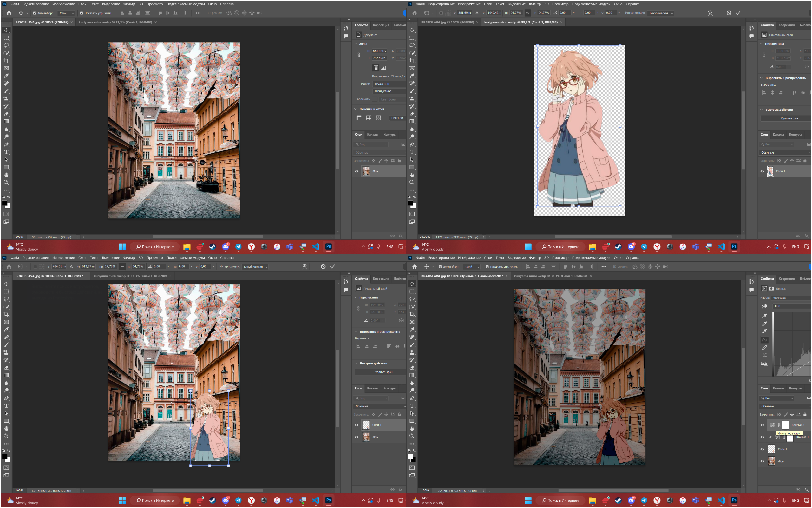Viewport: 812px width, 508px height.
Task: Click the white foreground swatch in bottom-right window
Action: (x=410, y=457)
